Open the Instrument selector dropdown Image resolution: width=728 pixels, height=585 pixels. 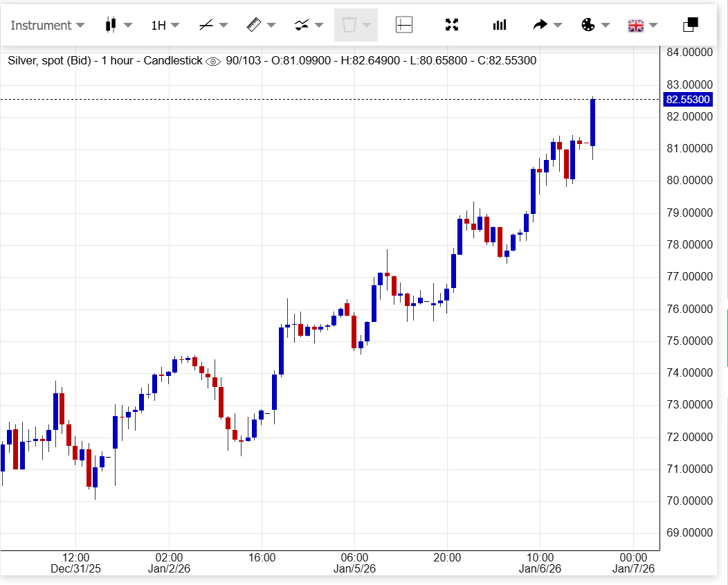(47, 26)
